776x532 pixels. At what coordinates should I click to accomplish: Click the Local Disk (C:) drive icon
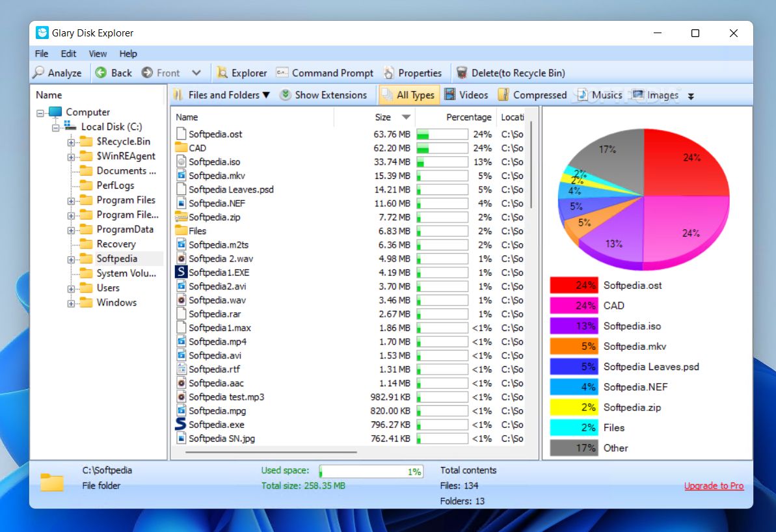click(70, 126)
